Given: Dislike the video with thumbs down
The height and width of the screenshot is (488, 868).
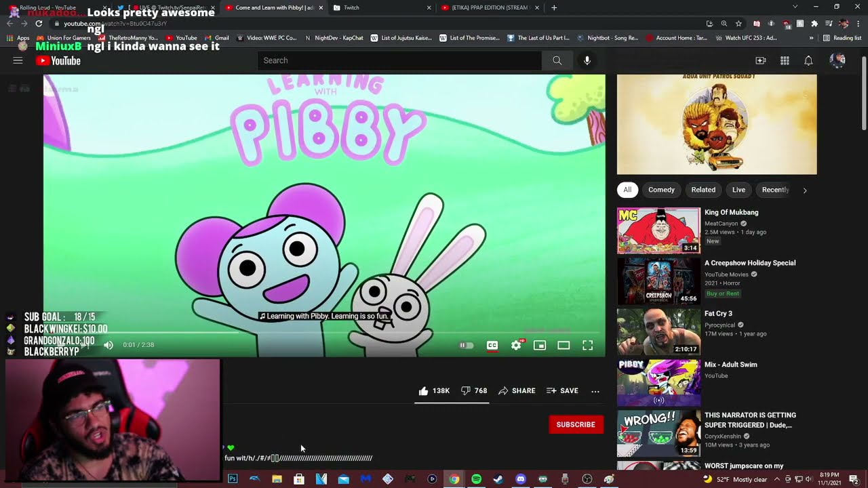Looking at the screenshot, I should pyautogui.click(x=474, y=391).
